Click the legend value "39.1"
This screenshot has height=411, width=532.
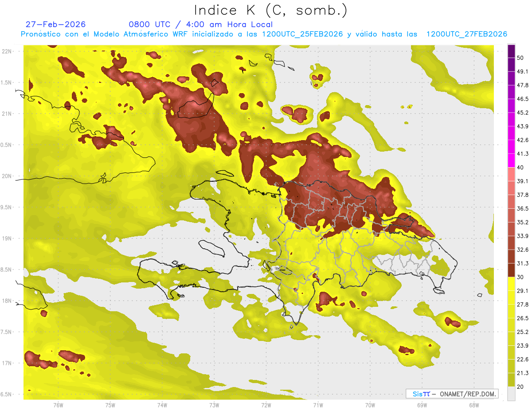523,181
